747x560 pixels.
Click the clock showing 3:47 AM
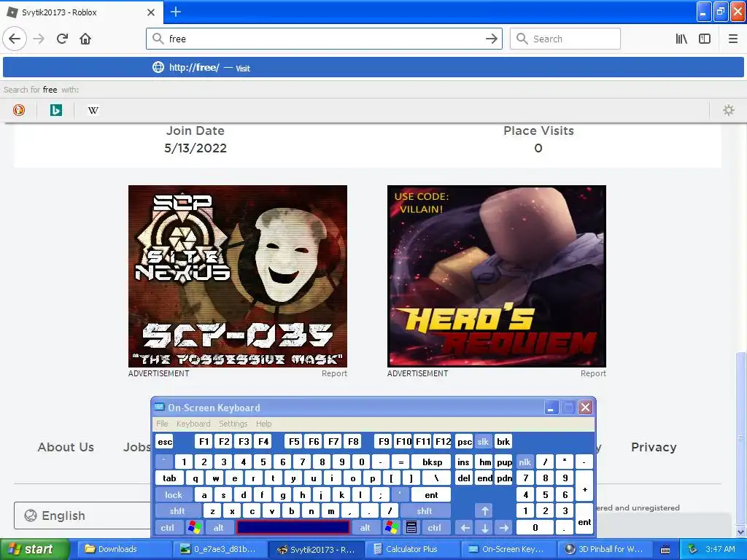click(x=720, y=549)
